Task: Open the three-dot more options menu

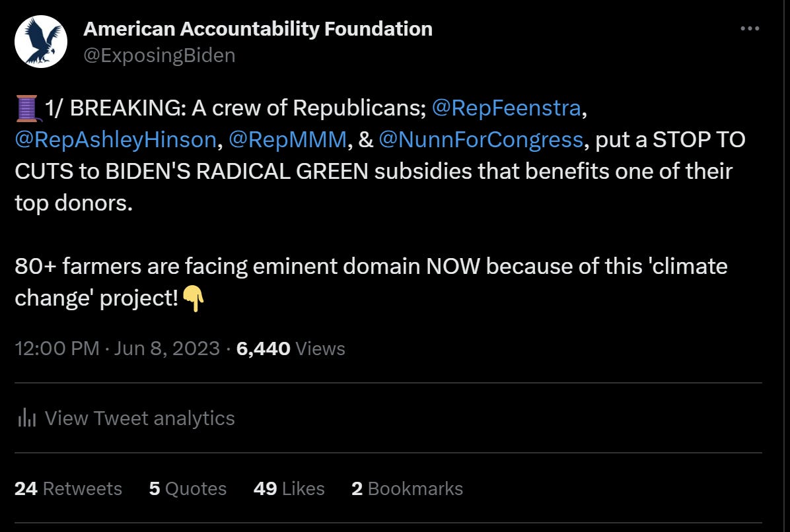Action: click(x=750, y=29)
